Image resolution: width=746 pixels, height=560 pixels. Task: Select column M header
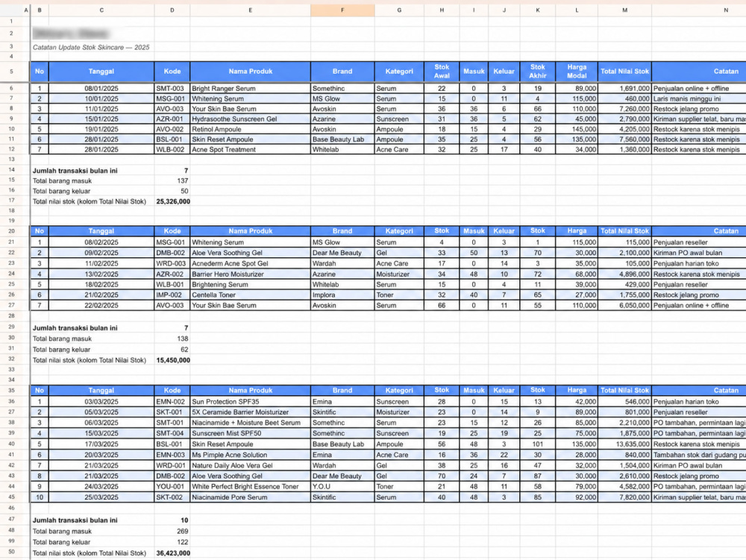coord(624,10)
